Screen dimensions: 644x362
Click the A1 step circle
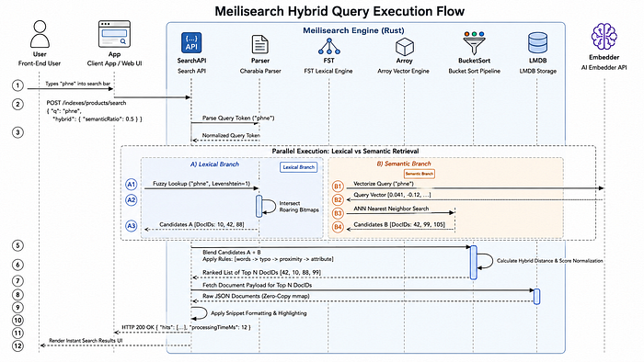click(131, 185)
